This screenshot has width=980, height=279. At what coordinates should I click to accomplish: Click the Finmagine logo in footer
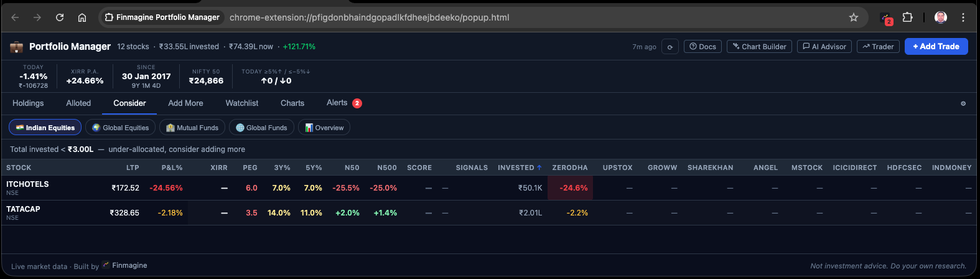106,265
